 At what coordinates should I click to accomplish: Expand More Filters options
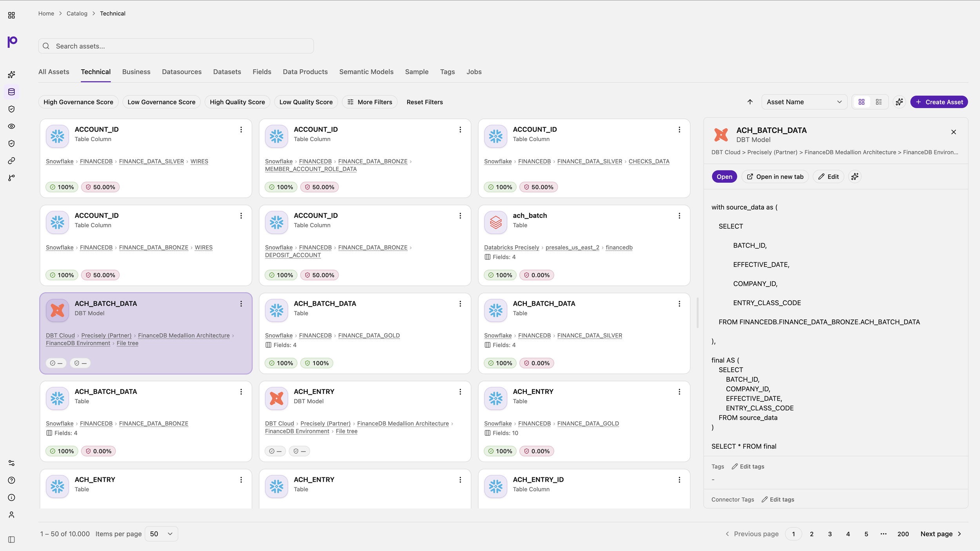(370, 102)
